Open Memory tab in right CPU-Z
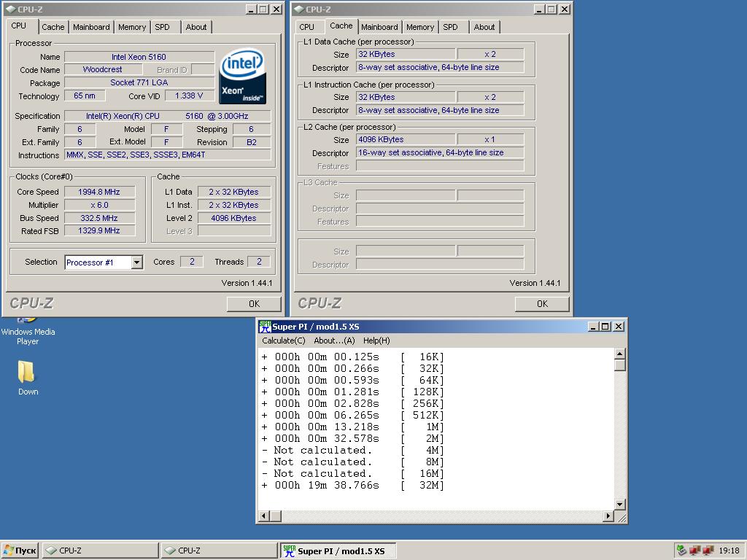The width and height of the screenshot is (747, 560). (420, 27)
